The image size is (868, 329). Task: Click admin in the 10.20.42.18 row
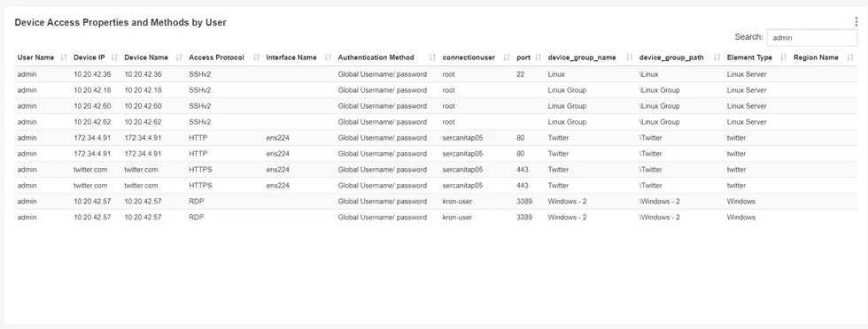click(x=27, y=90)
